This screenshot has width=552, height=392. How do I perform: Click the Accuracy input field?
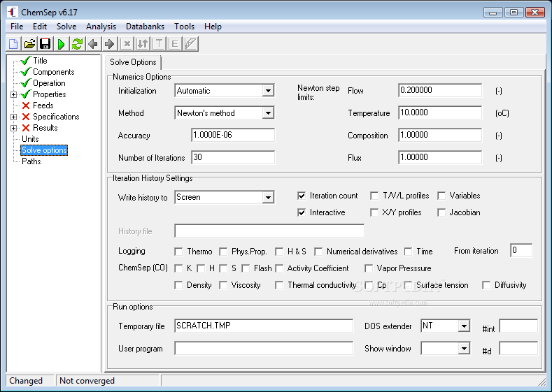[233, 135]
